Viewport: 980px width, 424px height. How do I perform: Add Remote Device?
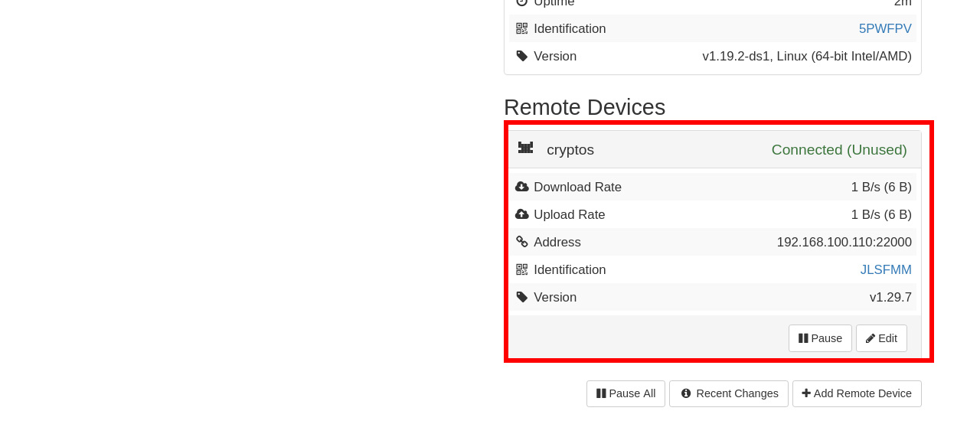(857, 393)
